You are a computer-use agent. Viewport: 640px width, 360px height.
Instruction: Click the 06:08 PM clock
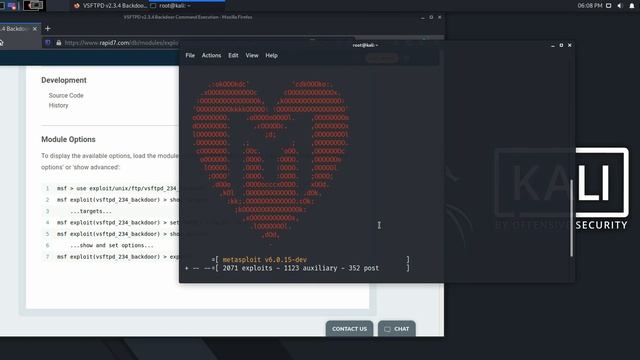tap(590, 6)
